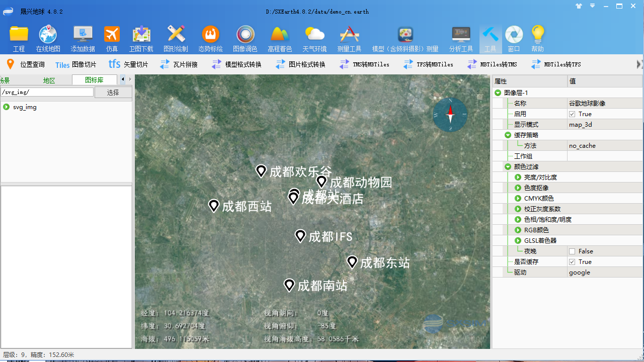Collapse the 颜色过滤 color filter group
Image resolution: width=644 pixels, height=362 pixels.
508,166
